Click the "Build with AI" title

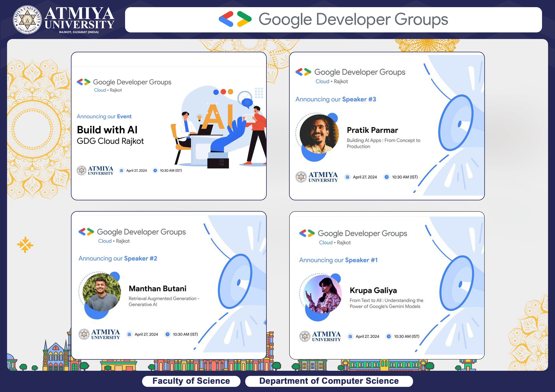click(107, 130)
